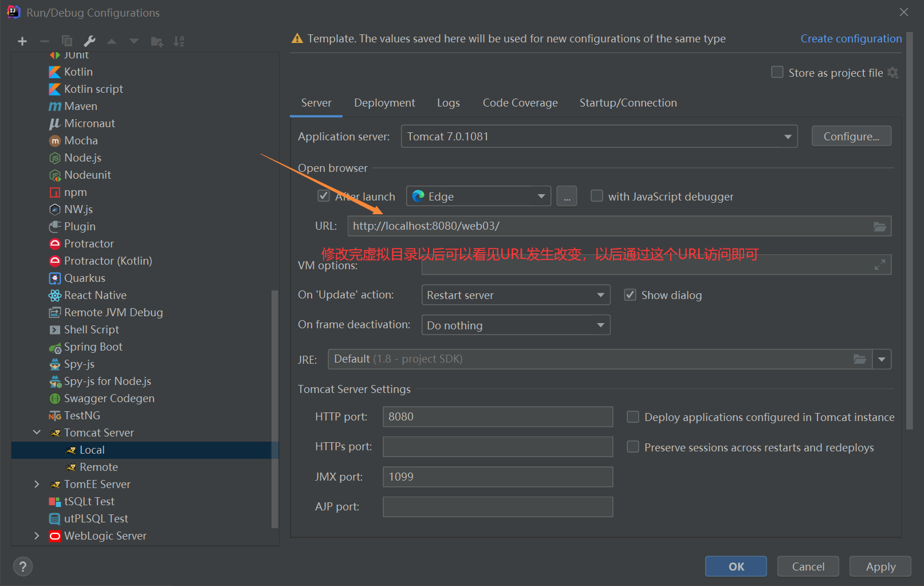Click the wrench Edit Templates icon
The height and width of the screenshot is (586, 924).
pyautogui.click(x=89, y=41)
